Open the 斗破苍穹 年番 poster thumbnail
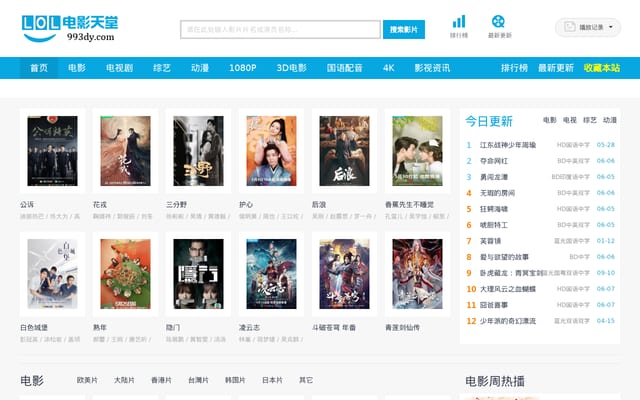640x400 pixels. click(x=344, y=274)
